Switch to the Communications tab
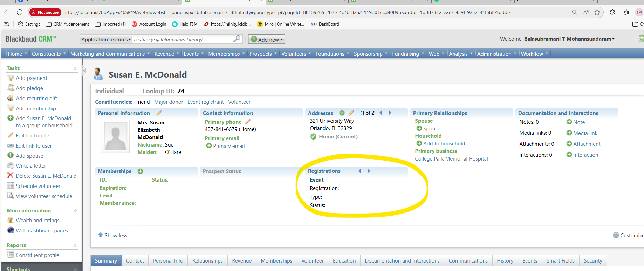Image resolution: width=644 pixels, height=271 pixels. (468, 261)
